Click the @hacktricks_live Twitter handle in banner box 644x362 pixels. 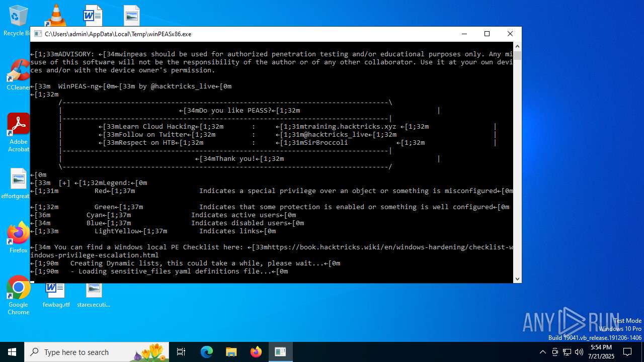coord(337,135)
